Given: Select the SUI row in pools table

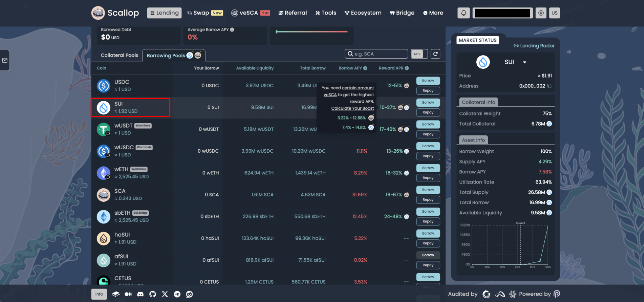Looking at the screenshot, I should pos(268,108).
